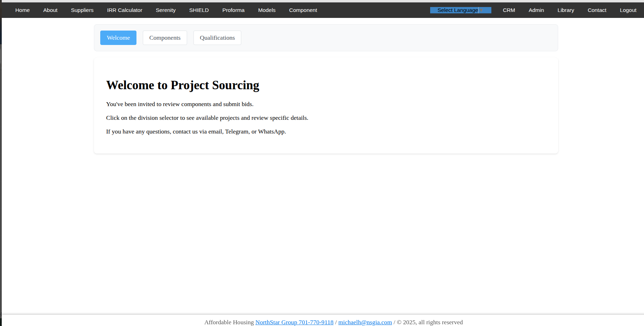Open the CRM section
Screen dimensions: 644x326
click(x=509, y=10)
